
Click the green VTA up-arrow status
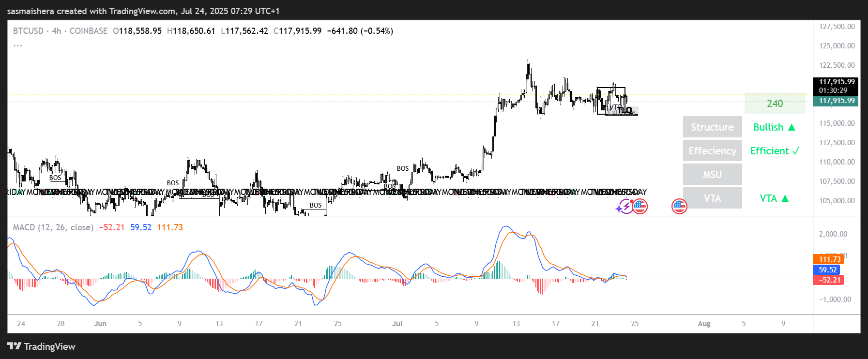(x=774, y=198)
